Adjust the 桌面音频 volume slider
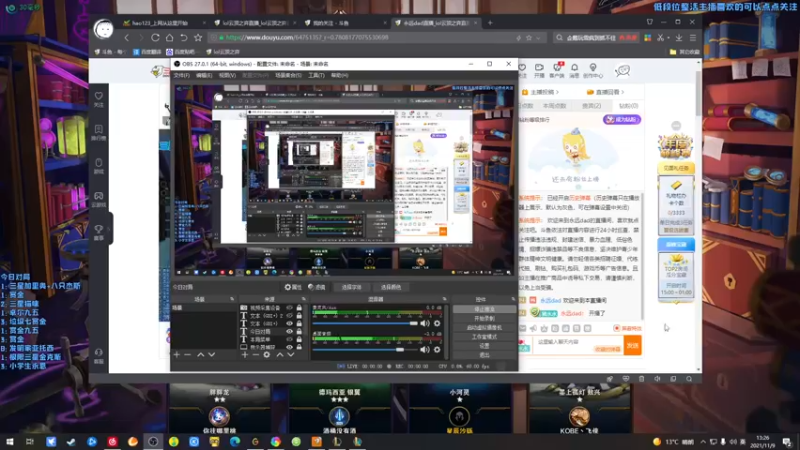The width and height of the screenshot is (800, 450). pyautogui.click(x=365, y=349)
